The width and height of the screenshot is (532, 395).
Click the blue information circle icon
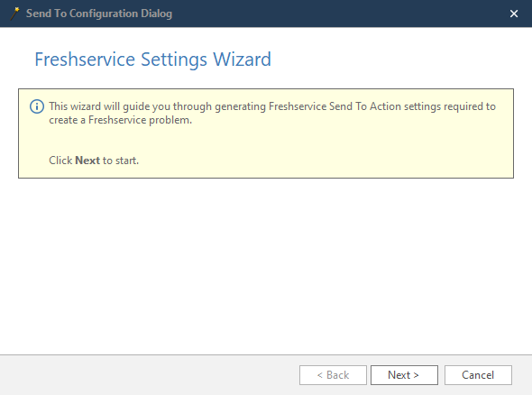37,106
